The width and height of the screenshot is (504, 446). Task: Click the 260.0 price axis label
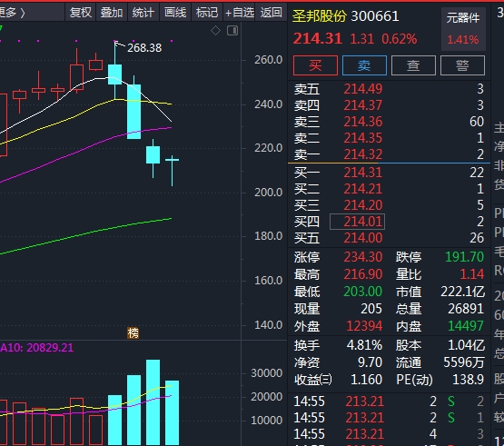[269, 60]
